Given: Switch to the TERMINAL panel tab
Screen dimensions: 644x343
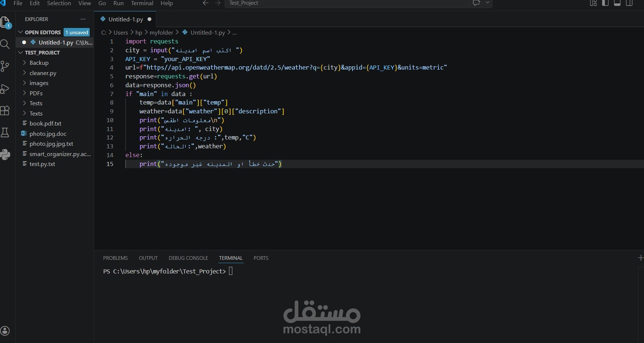Looking at the screenshot, I should (231, 258).
